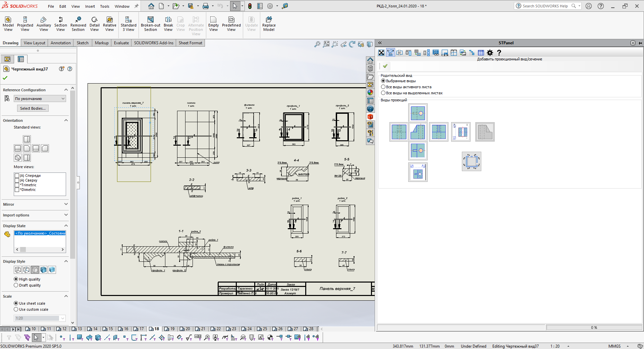
Task: Collapse STPanel with double chevron button
Action: (x=380, y=43)
